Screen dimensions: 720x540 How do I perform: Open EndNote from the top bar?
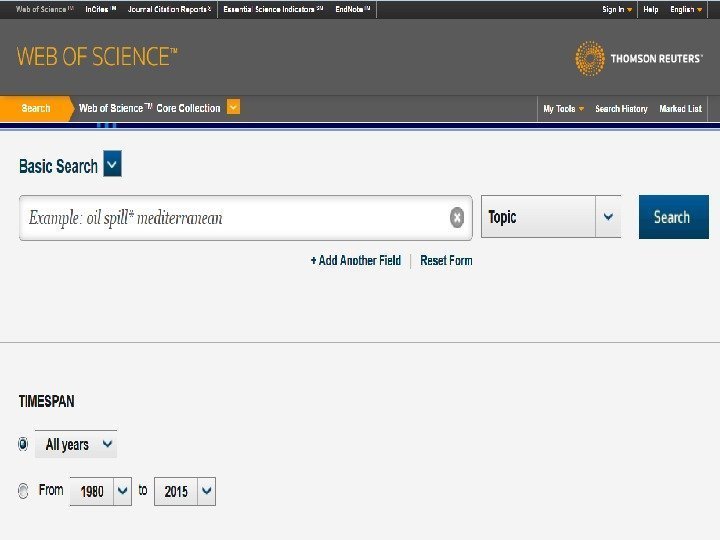[353, 9]
